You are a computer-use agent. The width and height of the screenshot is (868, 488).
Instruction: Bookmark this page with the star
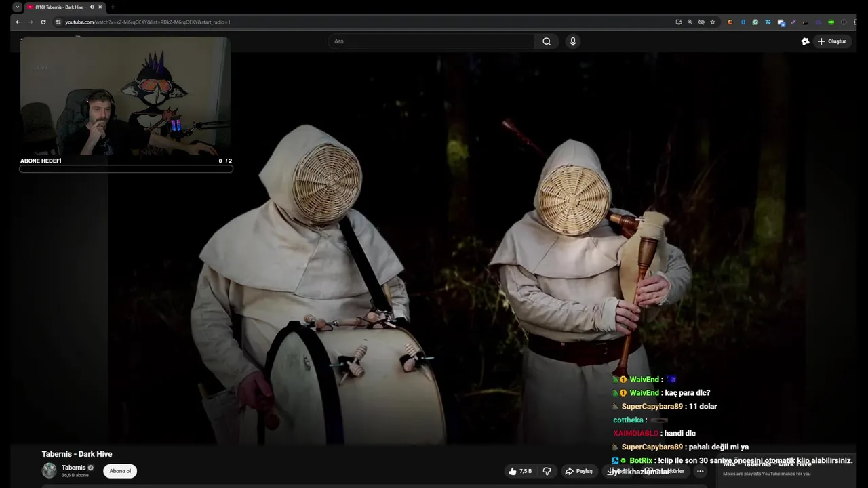tap(713, 22)
